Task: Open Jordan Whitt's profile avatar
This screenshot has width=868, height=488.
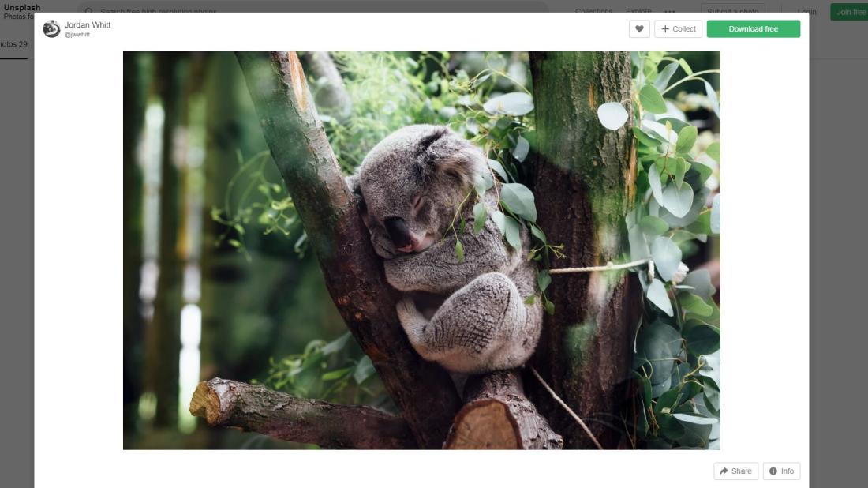Action: click(51, 28)
